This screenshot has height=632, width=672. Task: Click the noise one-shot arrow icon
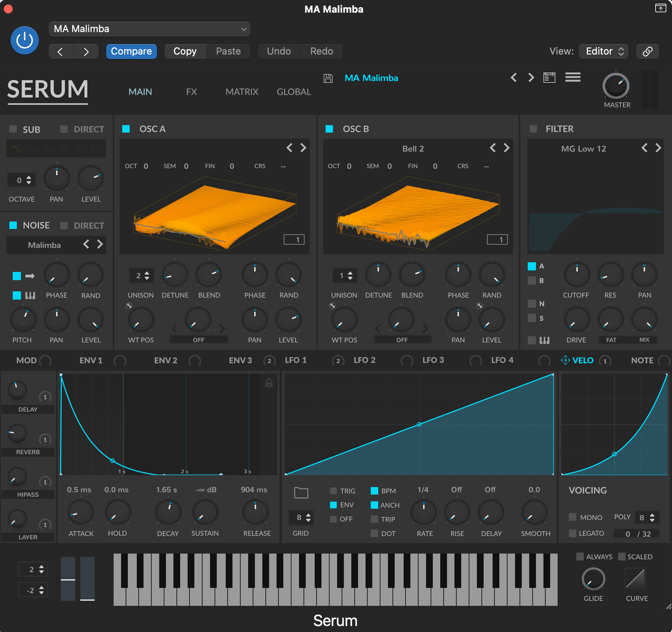point(30,276)
